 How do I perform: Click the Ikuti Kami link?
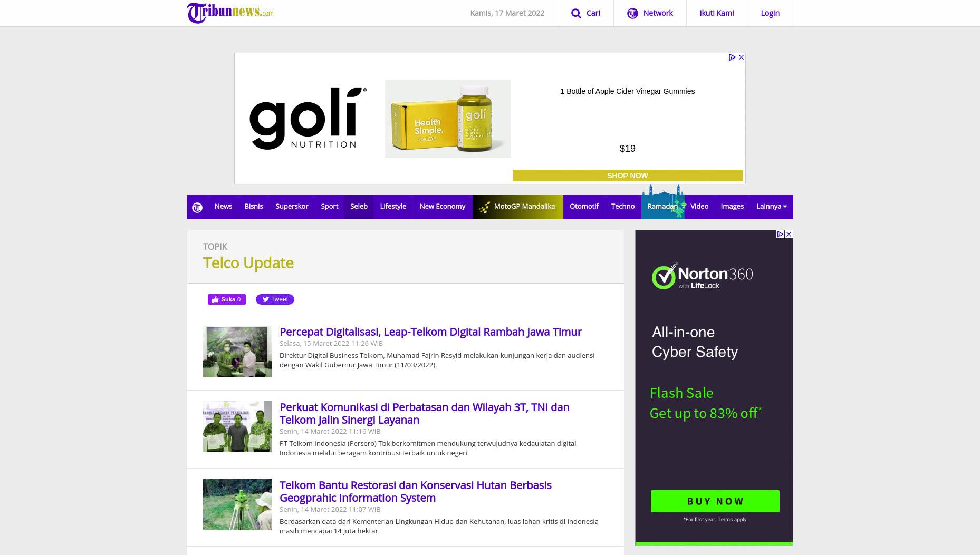pyautogui.click(x=716, y=13)
